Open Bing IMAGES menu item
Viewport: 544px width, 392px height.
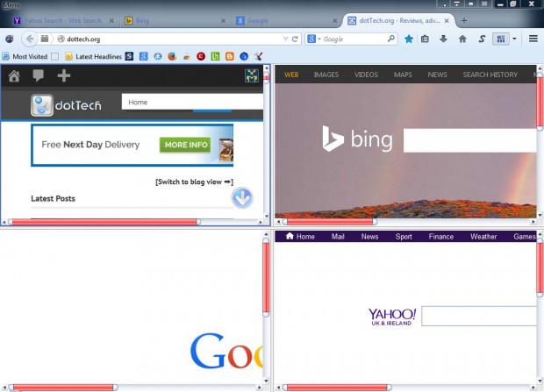click(x=326, y=75)
